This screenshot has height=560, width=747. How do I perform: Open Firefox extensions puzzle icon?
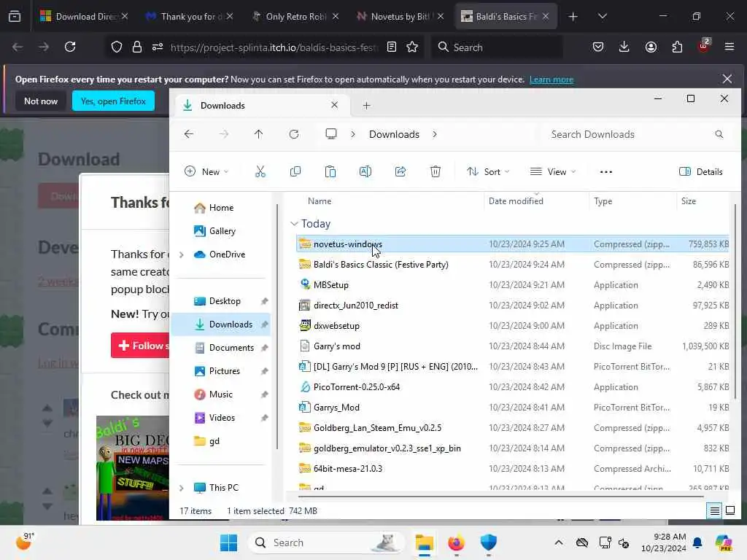677,47
